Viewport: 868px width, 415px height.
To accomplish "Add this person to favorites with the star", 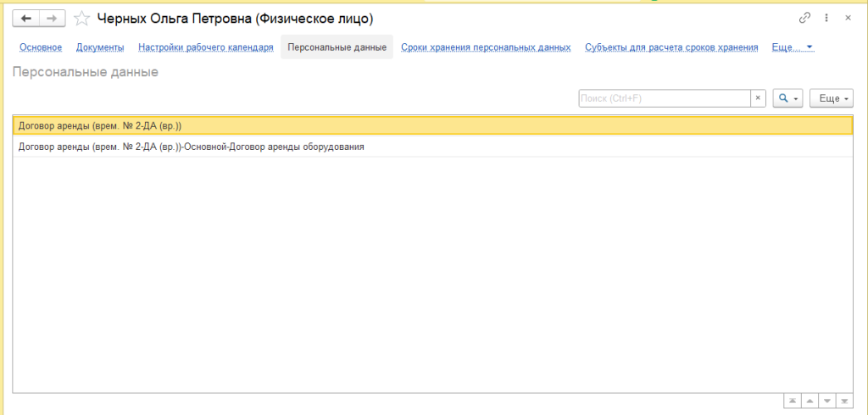I will coord(81,18).
